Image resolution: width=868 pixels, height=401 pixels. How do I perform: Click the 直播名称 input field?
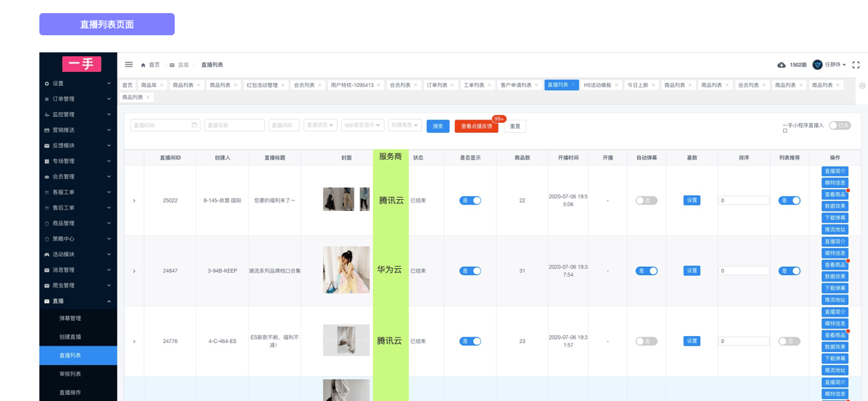(x=235, y=125)
